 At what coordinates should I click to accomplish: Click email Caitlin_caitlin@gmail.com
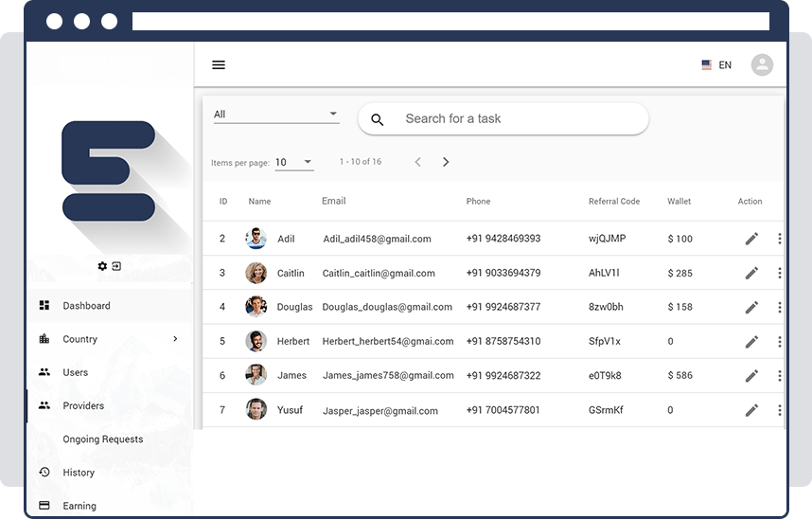(379, 274)
